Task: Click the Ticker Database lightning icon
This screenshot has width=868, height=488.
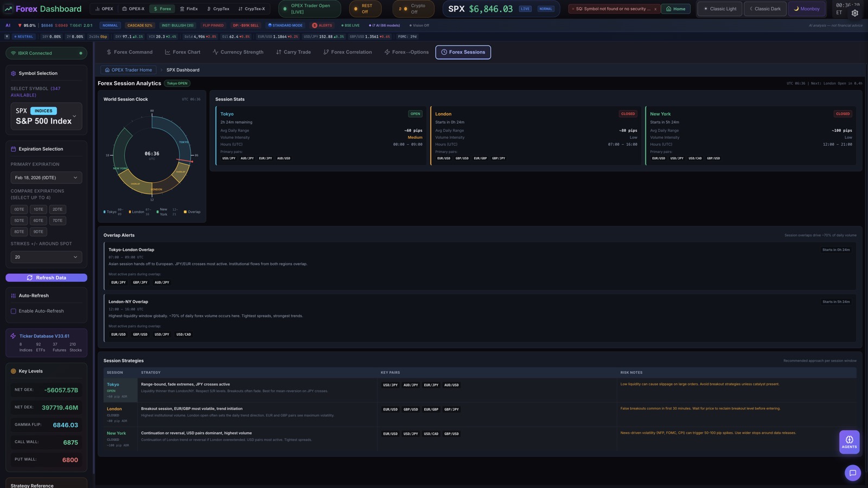Action: point(13,336)
